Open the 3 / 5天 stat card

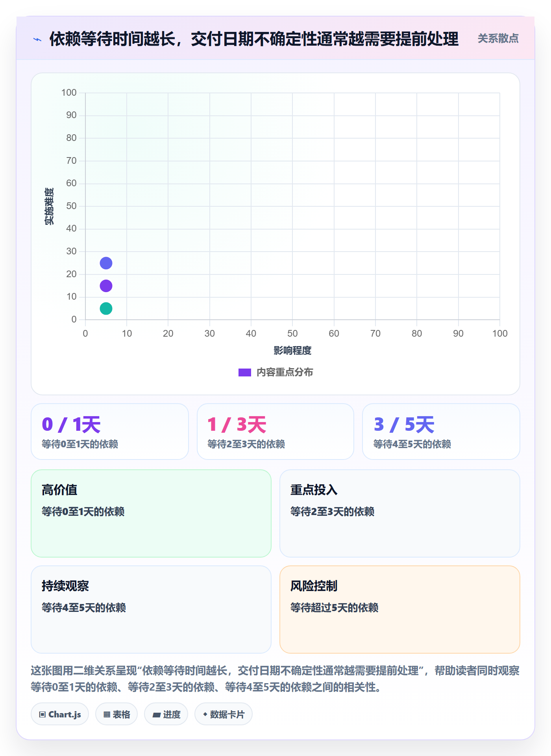(x=441, y=432)
